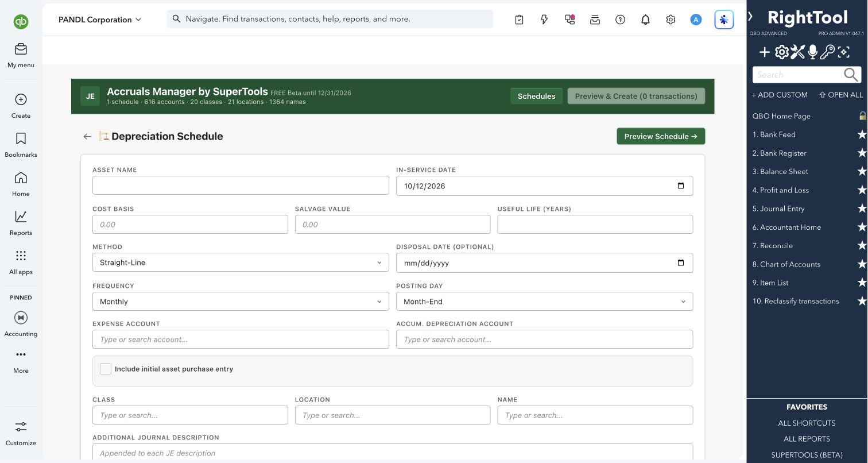The width and height of the screenshot is (868, 463).
Task: Open In-Service Date calendar picker
Action: [681, 186]
